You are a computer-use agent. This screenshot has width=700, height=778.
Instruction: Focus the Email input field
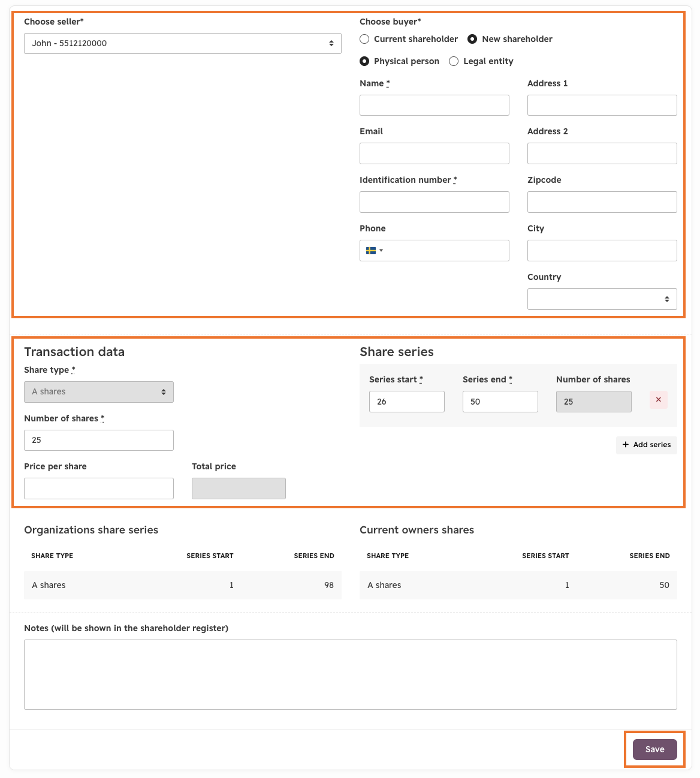pyautogui.click(x=435, y=153)
